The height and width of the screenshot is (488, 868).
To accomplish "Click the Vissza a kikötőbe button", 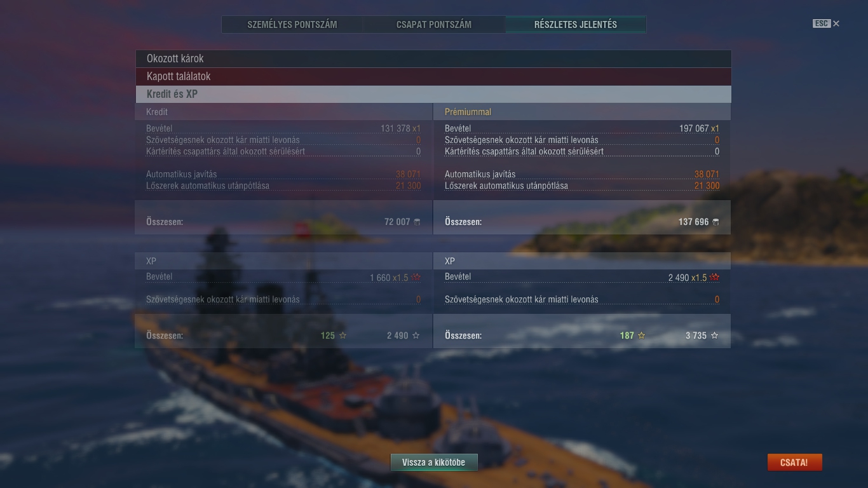I will 434,463.
